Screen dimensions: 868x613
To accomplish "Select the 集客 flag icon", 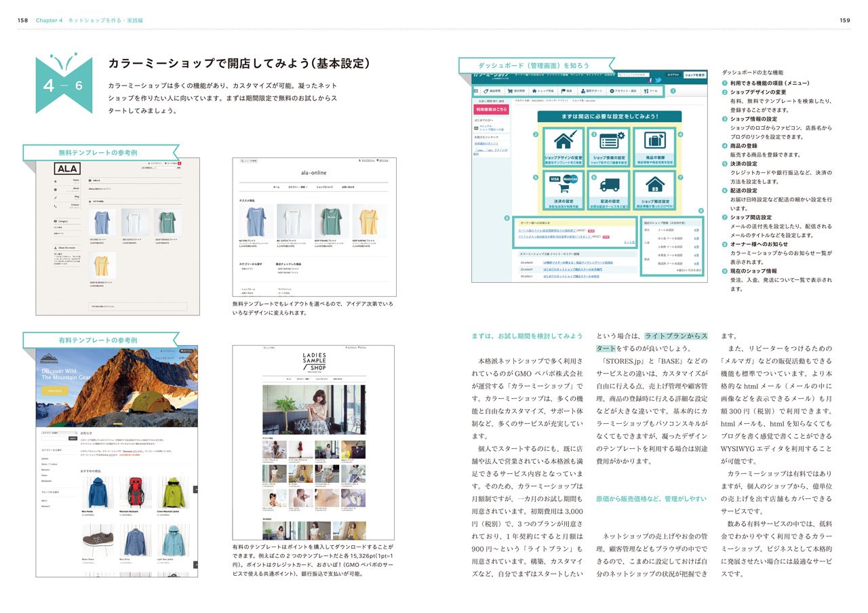I will click(562, 90).
